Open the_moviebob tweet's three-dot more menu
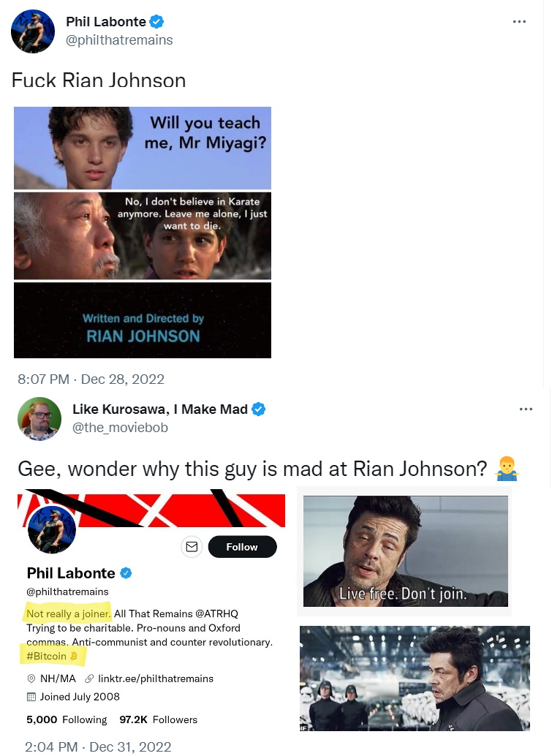 tap(526, 409)
